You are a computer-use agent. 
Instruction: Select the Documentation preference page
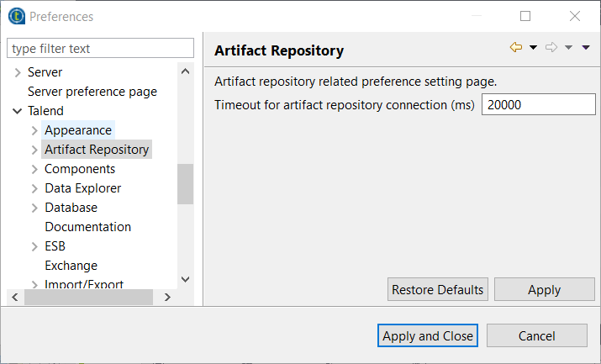click(87, 227)
